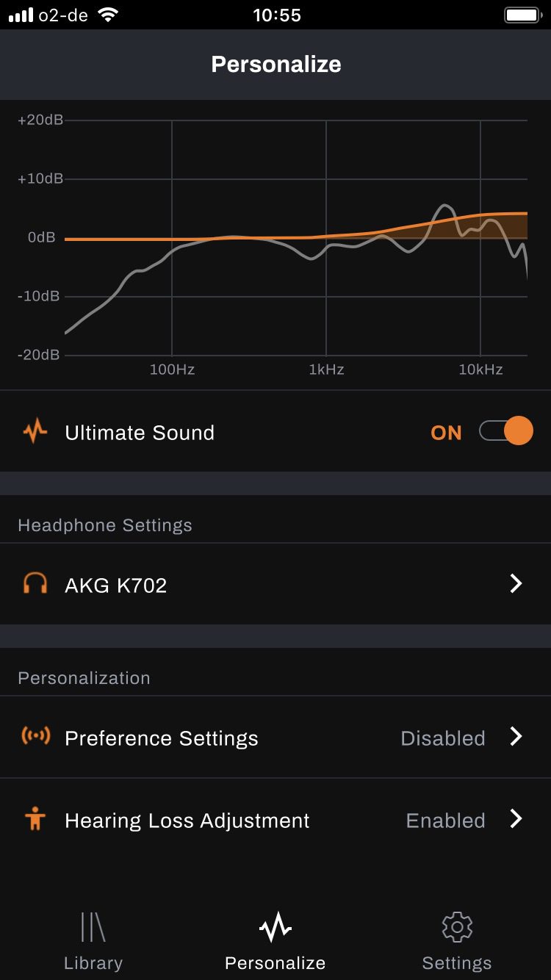Expand Hearing Loss Adjustment chevron

tap(516, 819)
